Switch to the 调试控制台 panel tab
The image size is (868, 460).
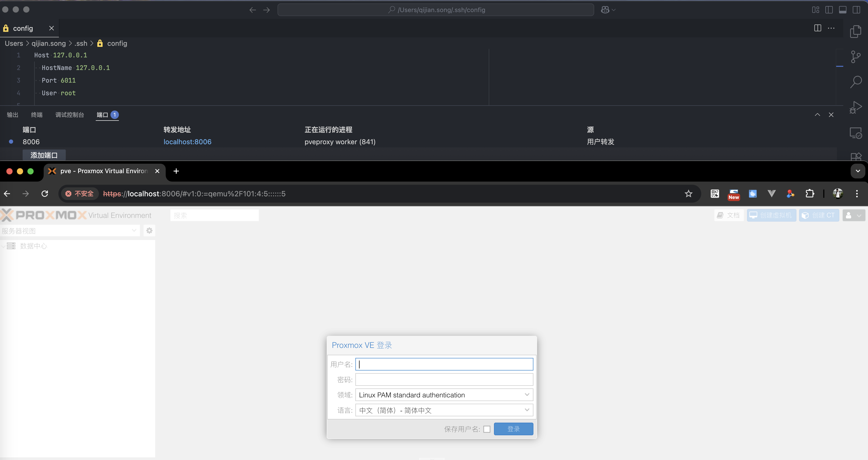coord(69,115)
